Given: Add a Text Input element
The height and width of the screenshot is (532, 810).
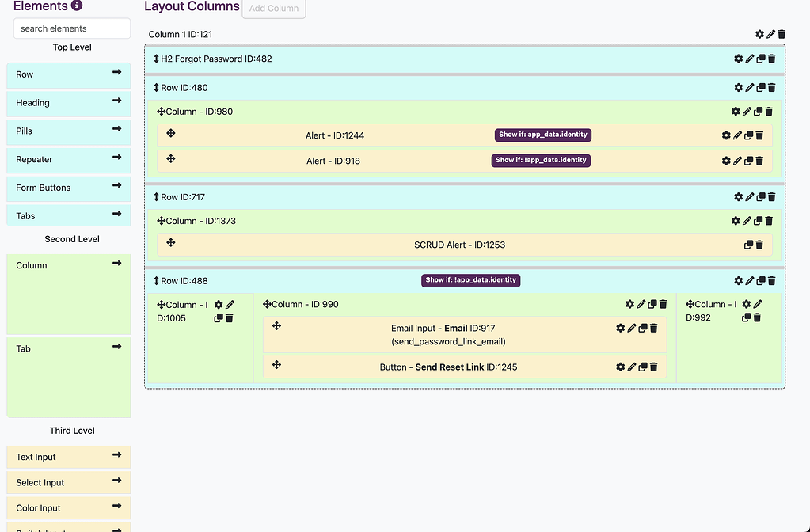Looking at the screenshot, I should (x=68, y=457).
